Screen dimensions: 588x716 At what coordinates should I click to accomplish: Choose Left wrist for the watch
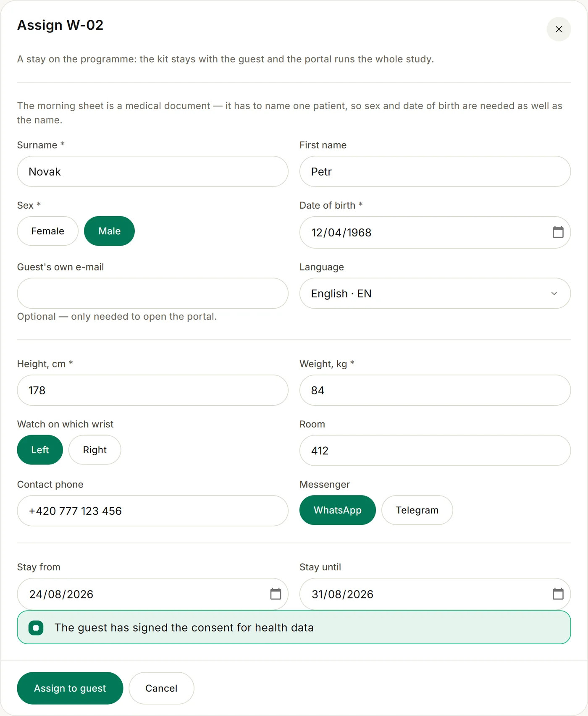point(40,450)
